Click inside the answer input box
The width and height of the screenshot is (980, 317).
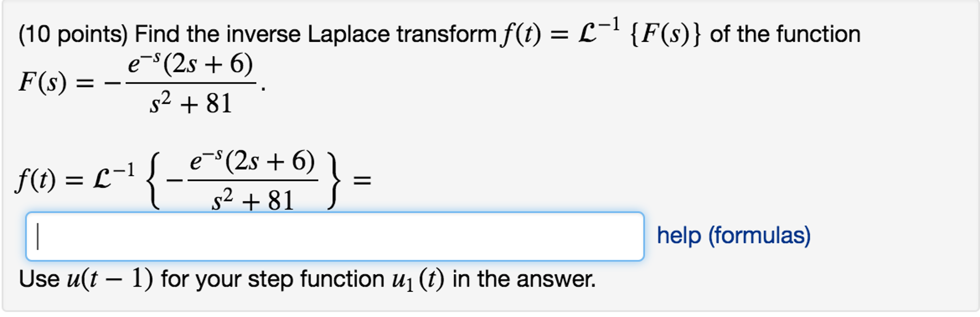tap(335, 235)
